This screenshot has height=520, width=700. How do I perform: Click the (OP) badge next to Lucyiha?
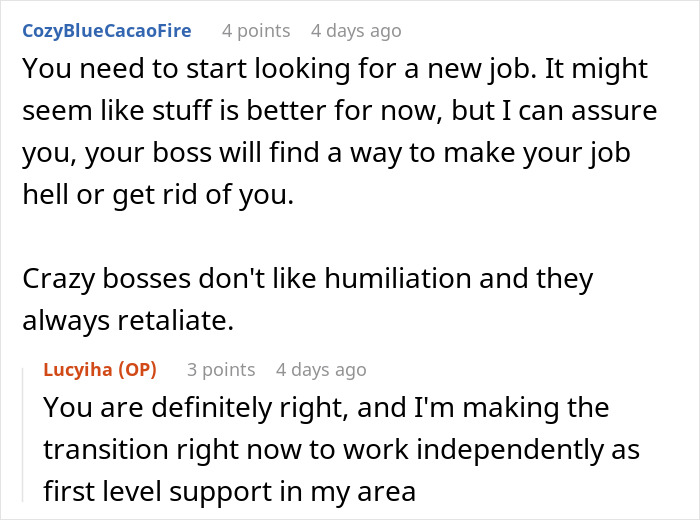137,370
